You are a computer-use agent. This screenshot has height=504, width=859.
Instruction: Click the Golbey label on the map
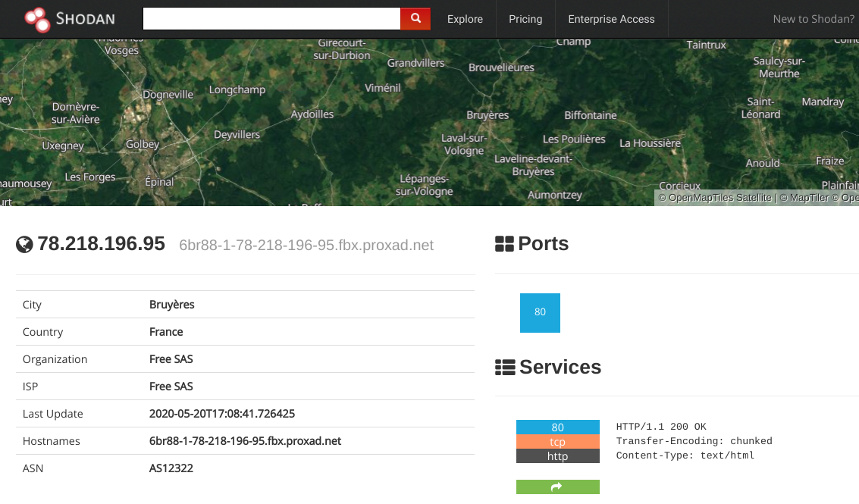143,144
